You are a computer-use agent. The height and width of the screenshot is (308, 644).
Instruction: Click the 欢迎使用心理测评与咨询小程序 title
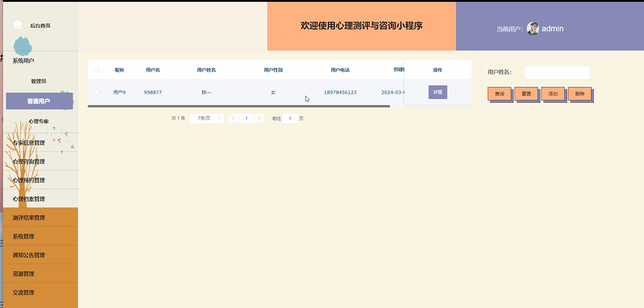(x=361, y=25)
